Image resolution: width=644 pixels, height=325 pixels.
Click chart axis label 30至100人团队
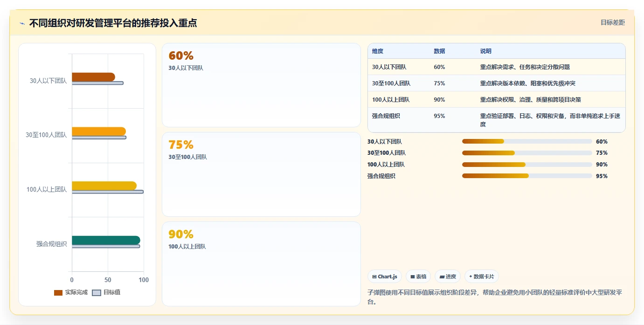click(x=46, y=135)
